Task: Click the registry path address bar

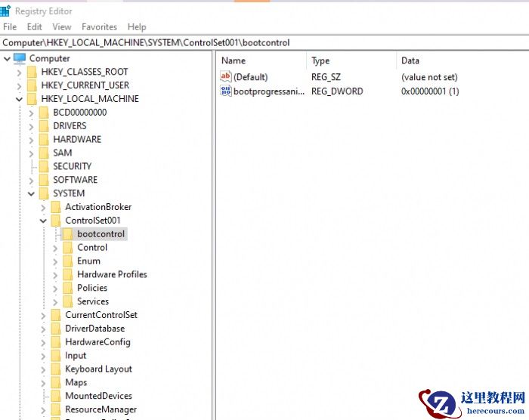Action: pyautogui.click(x=264, y=43)
